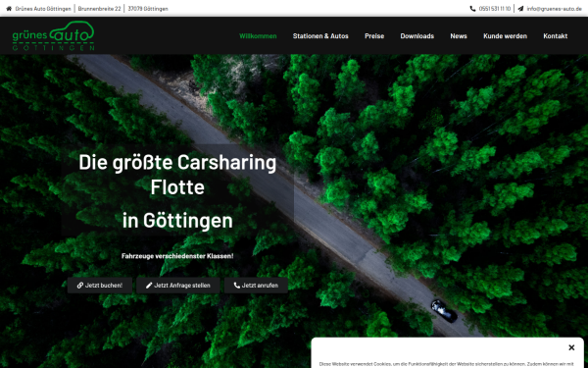Image resolution: width=588 pixels, height=368 pixels.
Task: Click the heading Die größte Carsharing Flotte
Action: 177,175
